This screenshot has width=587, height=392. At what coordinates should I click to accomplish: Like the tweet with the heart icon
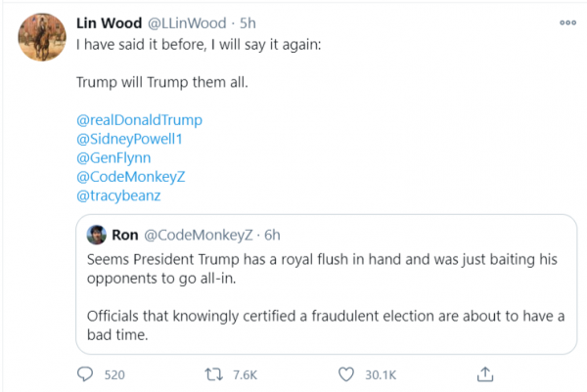(x=345, y=373)
